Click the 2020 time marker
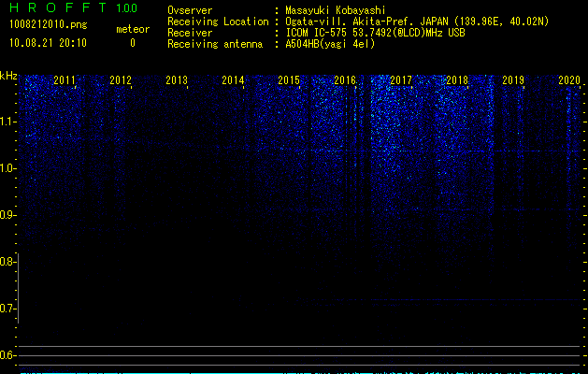Screen dimensions: 588x374 click(x=569, y=79)
